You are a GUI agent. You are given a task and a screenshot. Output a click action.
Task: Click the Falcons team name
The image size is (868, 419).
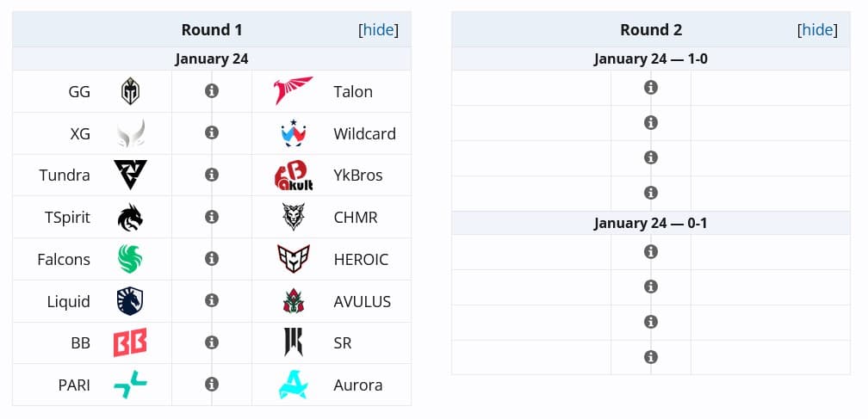[64, 259]
